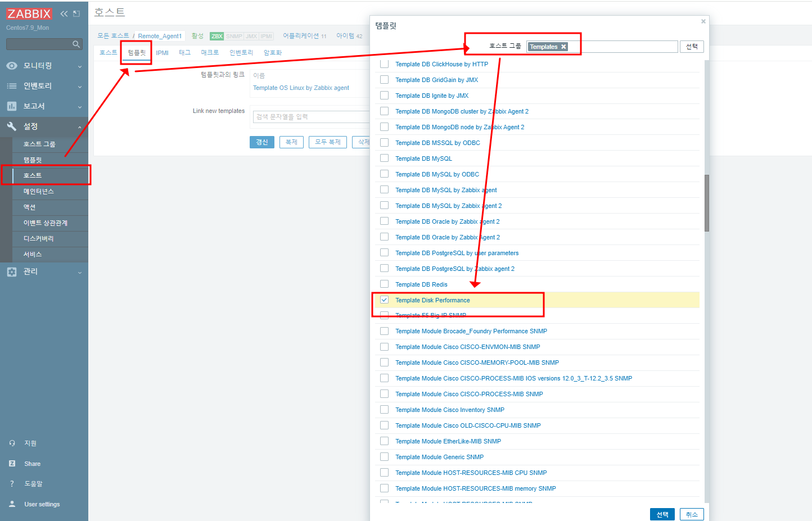
Task: Click the ZABBIX logo
Action: [29, 13]
